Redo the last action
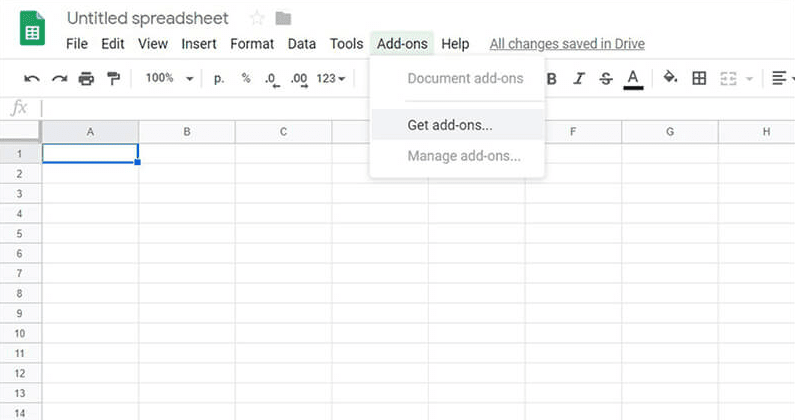 [x=59, y=79]
